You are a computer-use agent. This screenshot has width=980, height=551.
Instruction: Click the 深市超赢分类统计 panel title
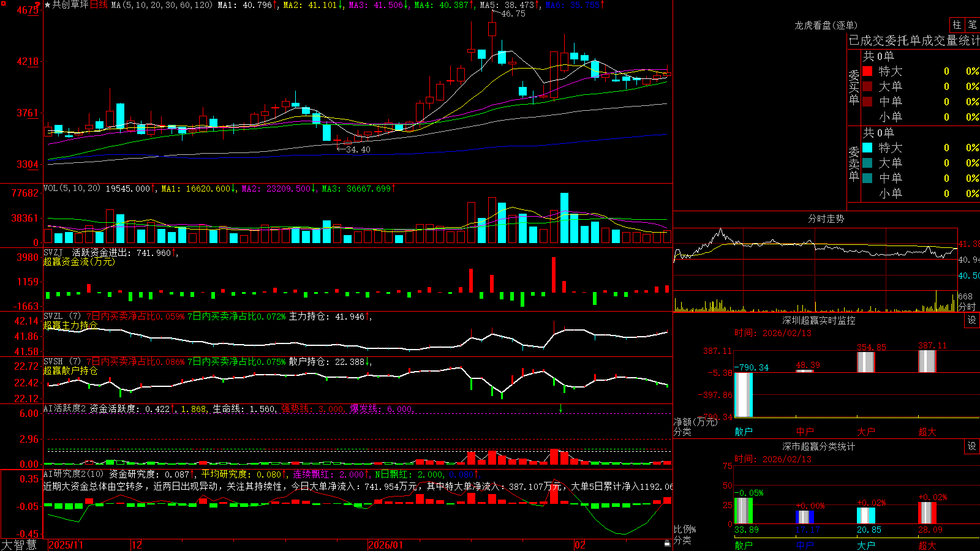818,446
